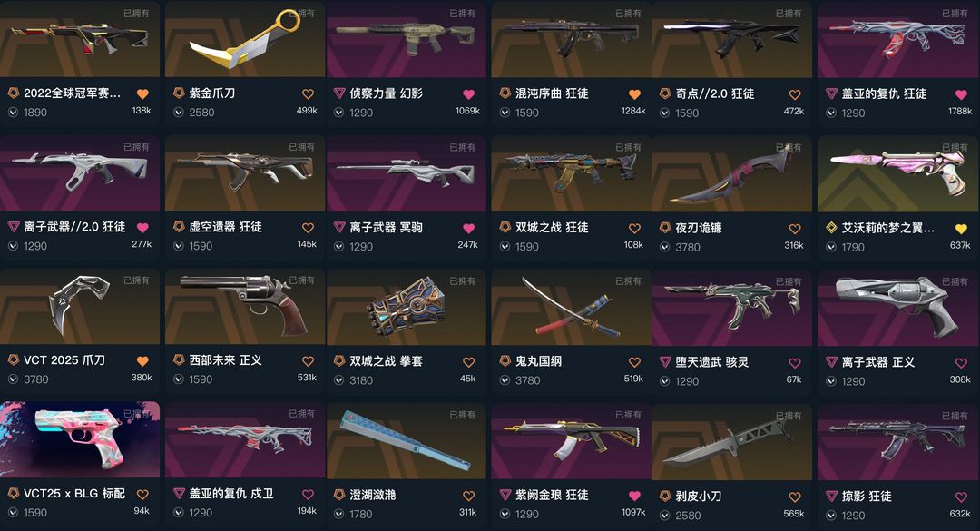Viewport: 980px width, 531px height.
Task: Select the VCT25 x BLG 标配 pistol image
Action: point(80,439)
